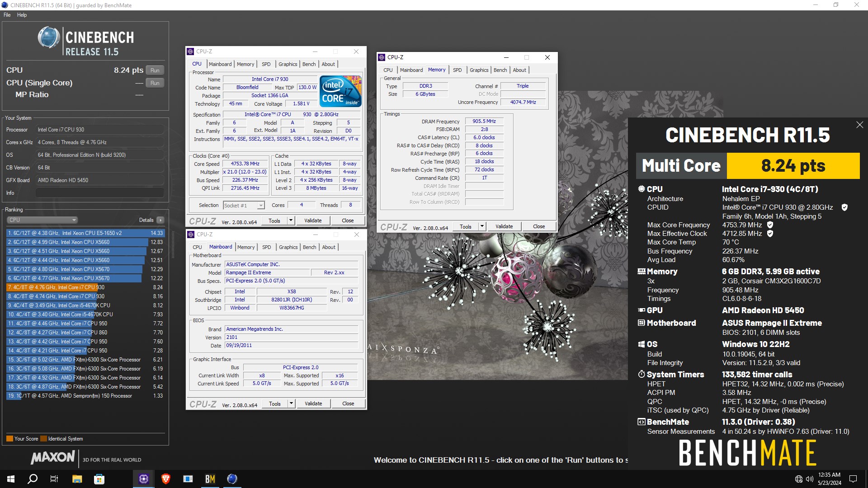Open the Windows Start menu

point(11,479)
